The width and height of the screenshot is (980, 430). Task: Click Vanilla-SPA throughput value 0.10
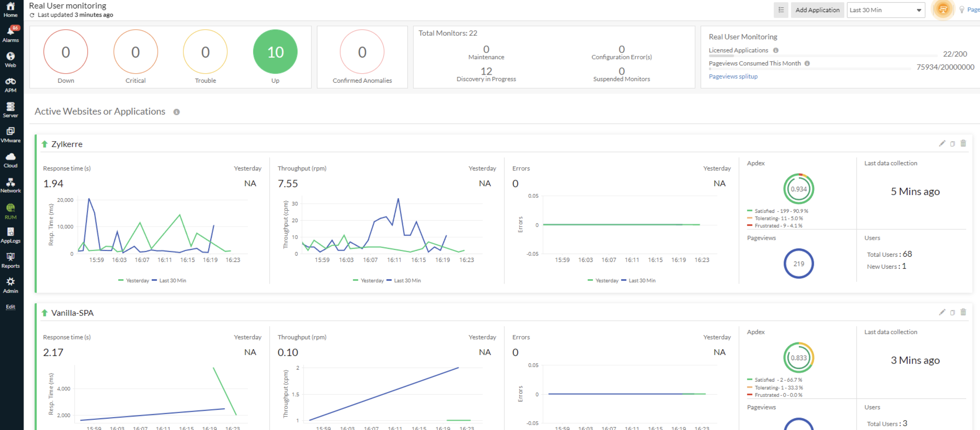[288, 352]
